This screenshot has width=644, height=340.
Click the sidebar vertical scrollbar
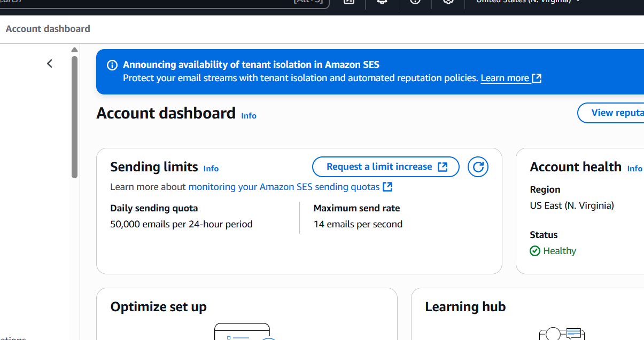pyautogui.click(x=75, y=116)
